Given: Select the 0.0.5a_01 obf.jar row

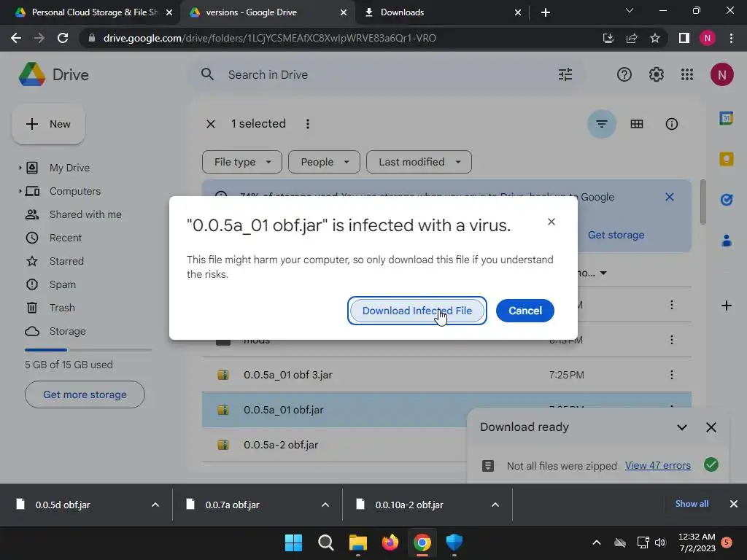Looking at the screenshot, I should tap(446, 410).
